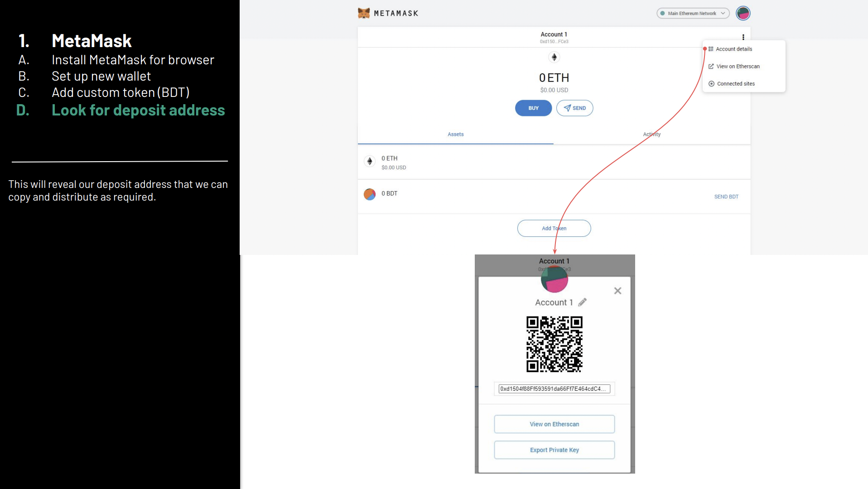
Task: Click the Ethereum logo above balance
Action: [x=554, y=57]
